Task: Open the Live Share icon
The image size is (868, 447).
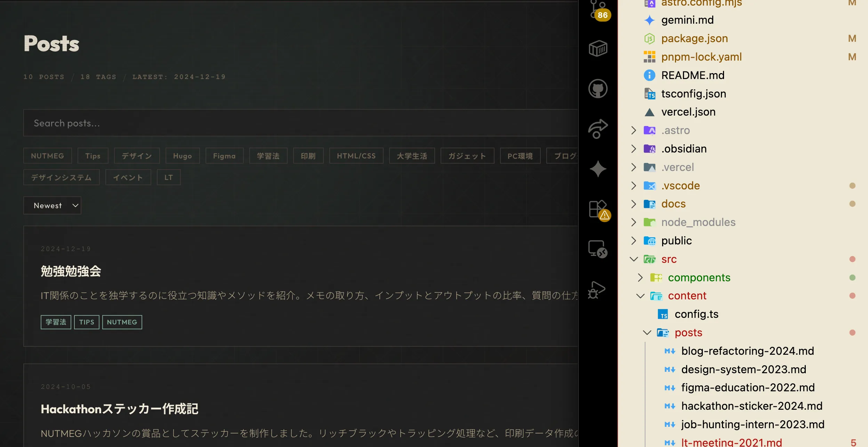Action: 598,128
